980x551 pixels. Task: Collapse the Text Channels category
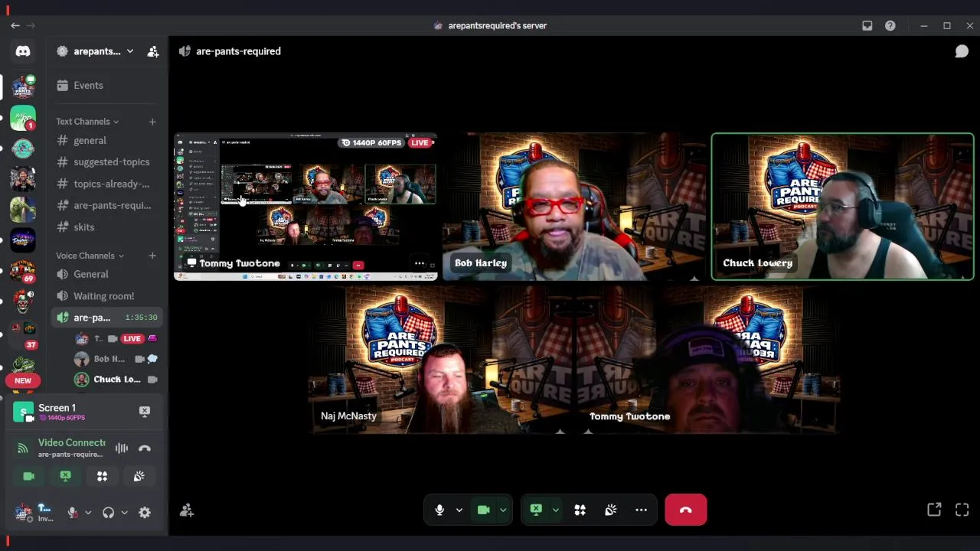click(x=87, y=122)
